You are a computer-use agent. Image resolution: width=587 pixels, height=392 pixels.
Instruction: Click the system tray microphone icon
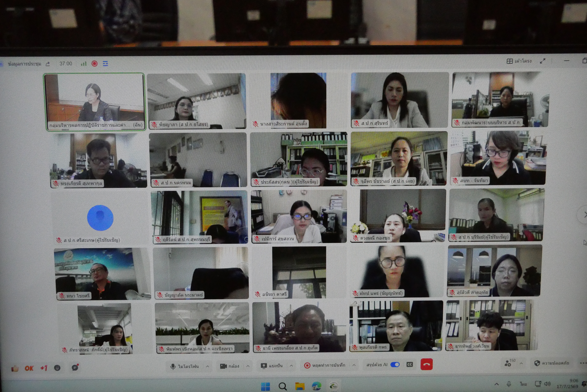pos(509,384)
